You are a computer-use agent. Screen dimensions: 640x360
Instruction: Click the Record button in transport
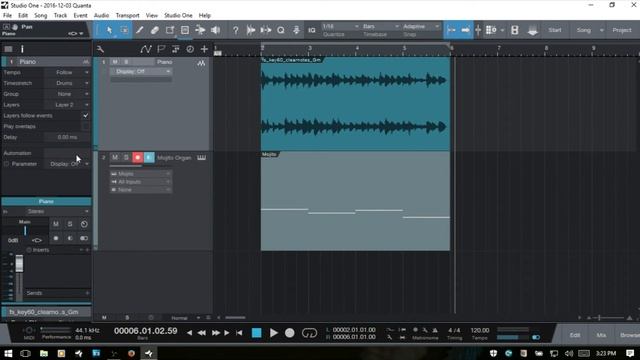coord(289,333)
